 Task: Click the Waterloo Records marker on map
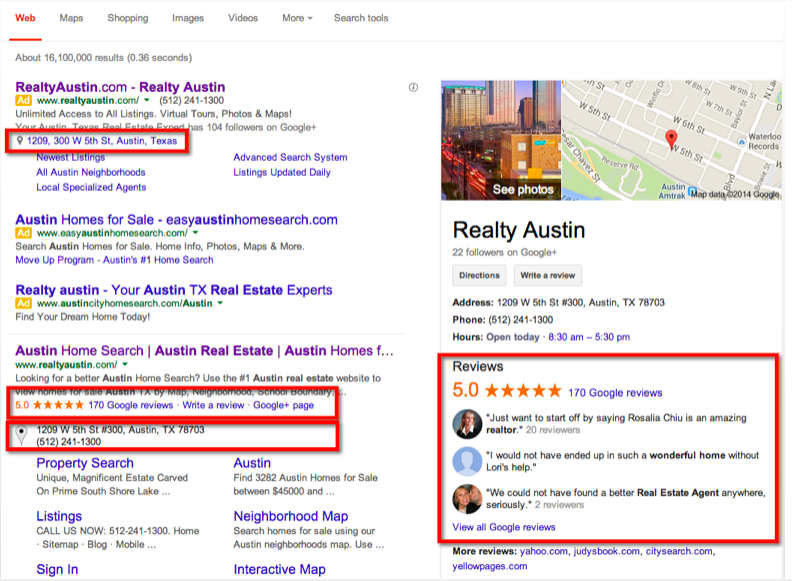pyautogui.click(x=741, y=142)
